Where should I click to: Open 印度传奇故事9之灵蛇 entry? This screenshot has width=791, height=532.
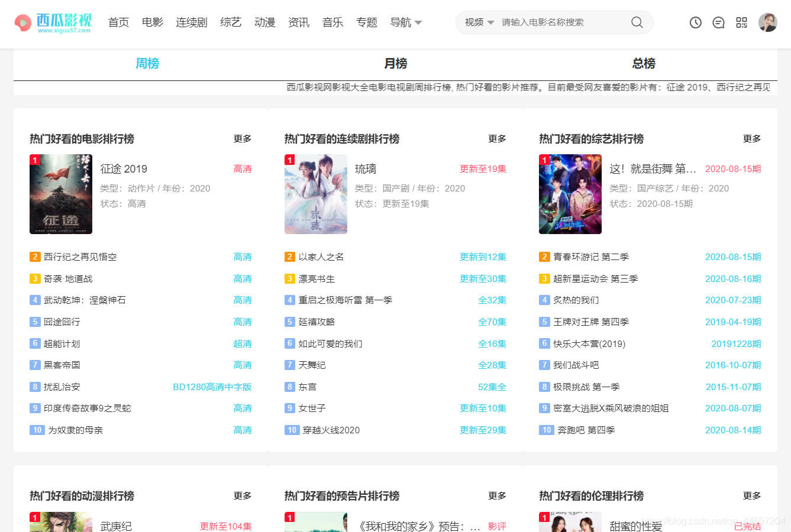click(88, 408)
